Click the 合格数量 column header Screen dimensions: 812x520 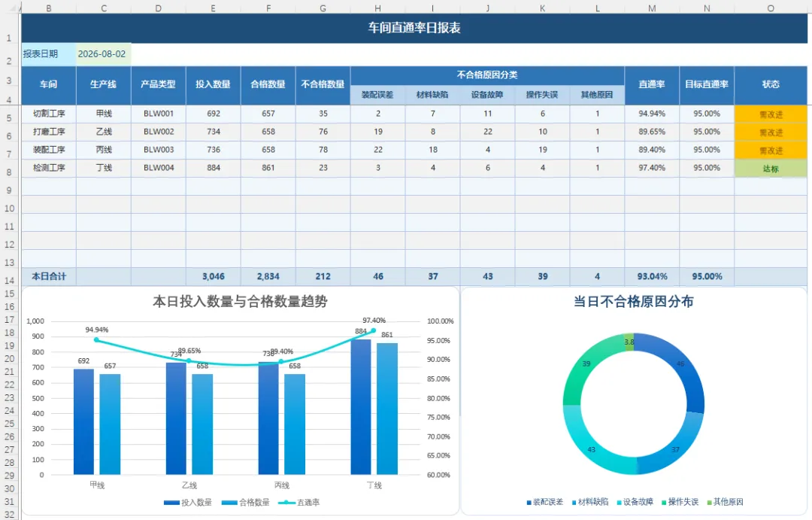pos(268,84)
